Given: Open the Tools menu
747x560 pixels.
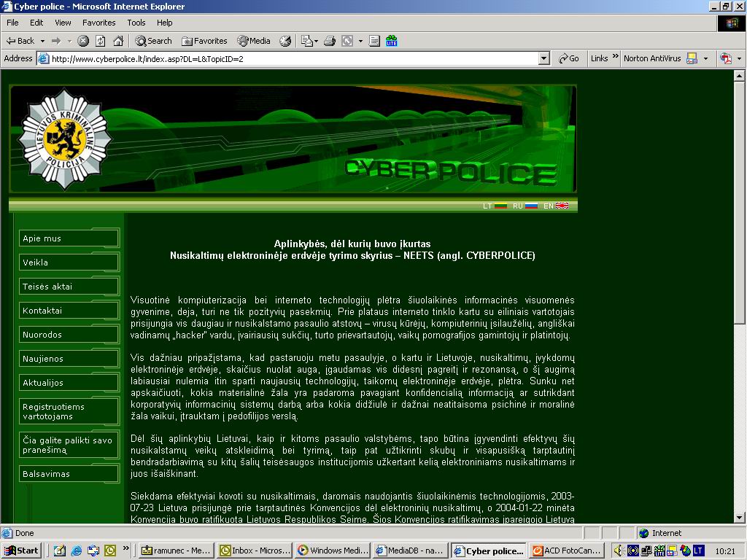Looking at the screenshot, I should pos(136,23).
